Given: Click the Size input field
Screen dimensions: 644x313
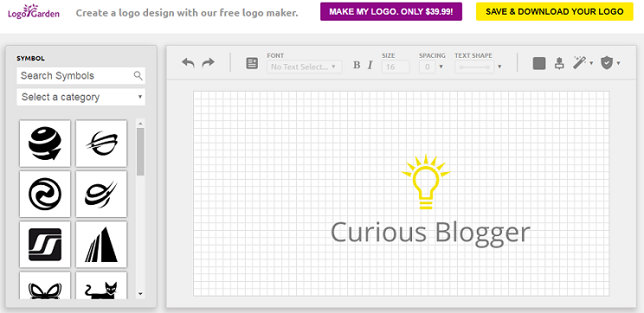Looking at the screenshot, I should pos(396,67).
